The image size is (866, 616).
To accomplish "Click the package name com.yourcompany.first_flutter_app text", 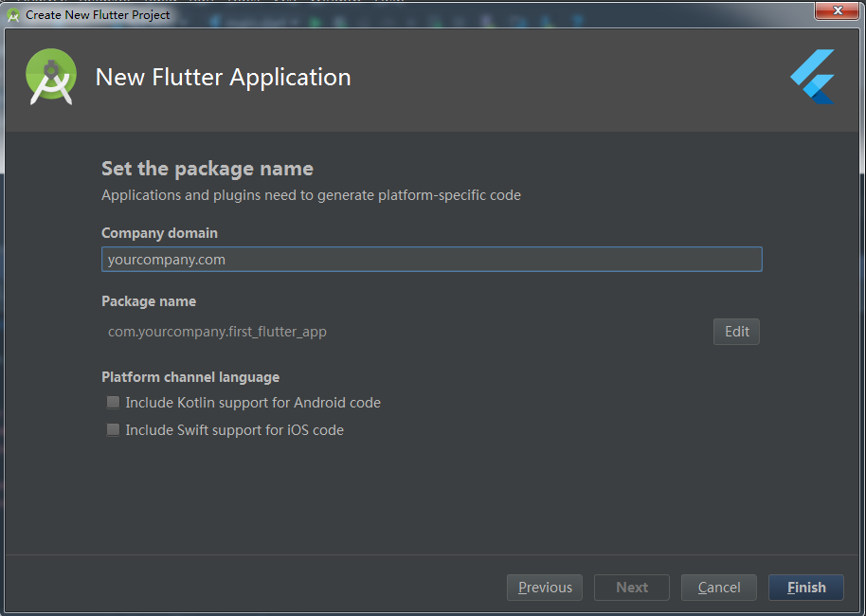I will tap(217, 332).
